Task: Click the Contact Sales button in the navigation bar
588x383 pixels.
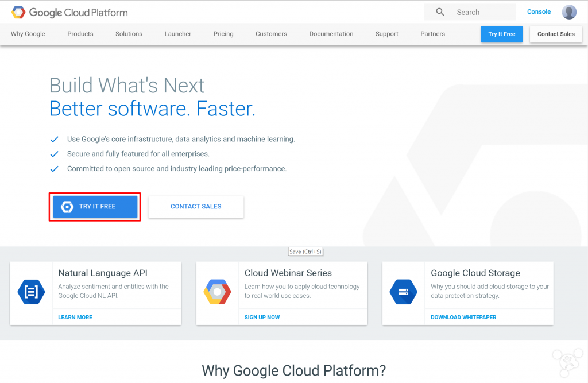Action: 556,34
